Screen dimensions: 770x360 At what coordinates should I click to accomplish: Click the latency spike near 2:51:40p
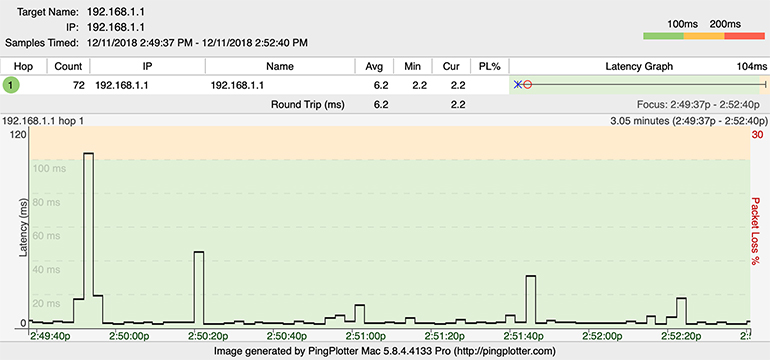pyautogui.click(x=530, y=299)
